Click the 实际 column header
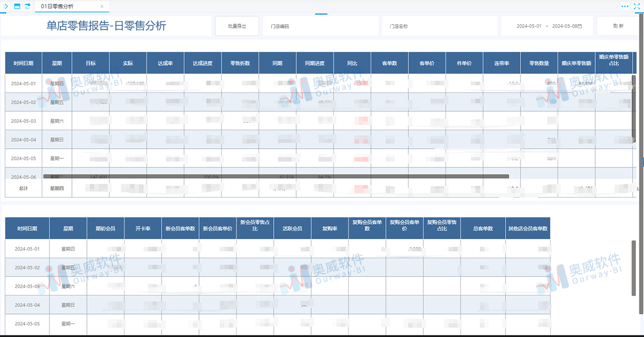Screen dimensions: 644x337 pyautogui.click(x=128, y=63)
